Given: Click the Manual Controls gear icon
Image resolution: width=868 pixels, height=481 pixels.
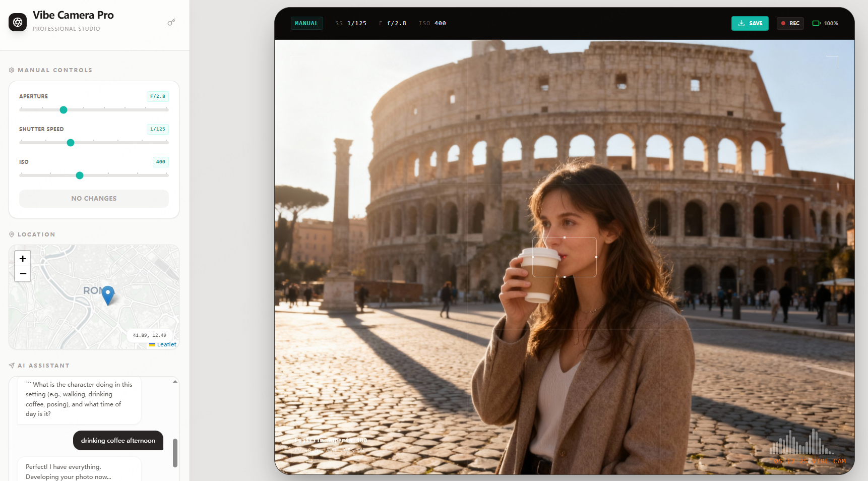Looking at the screenshot, I should coord(12,70).
